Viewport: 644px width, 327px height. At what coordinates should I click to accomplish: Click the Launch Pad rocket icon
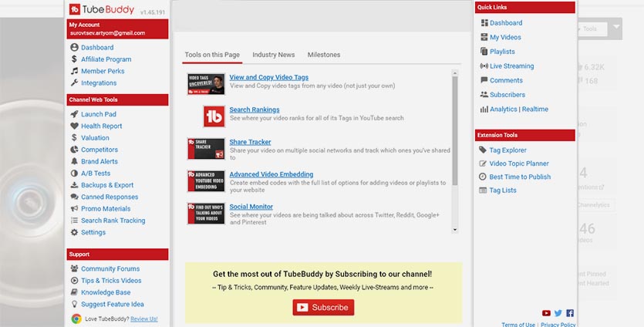pyautogui.click(x=74, y=114)
